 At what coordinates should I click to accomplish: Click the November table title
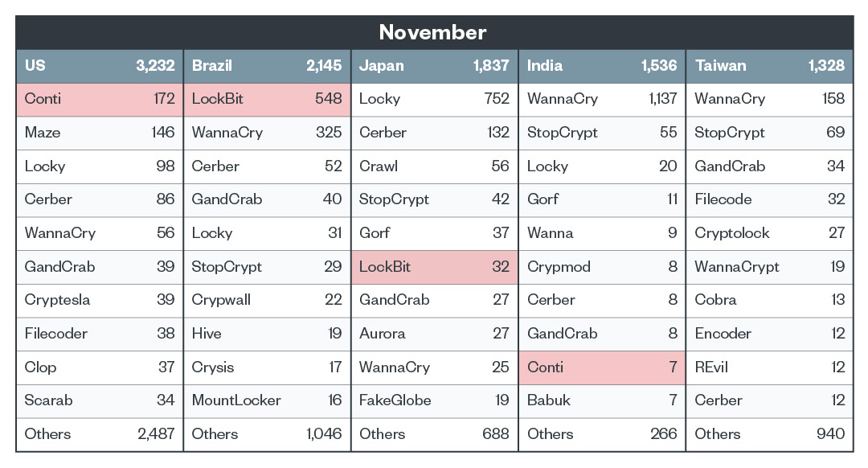click(x=432, y=32)
